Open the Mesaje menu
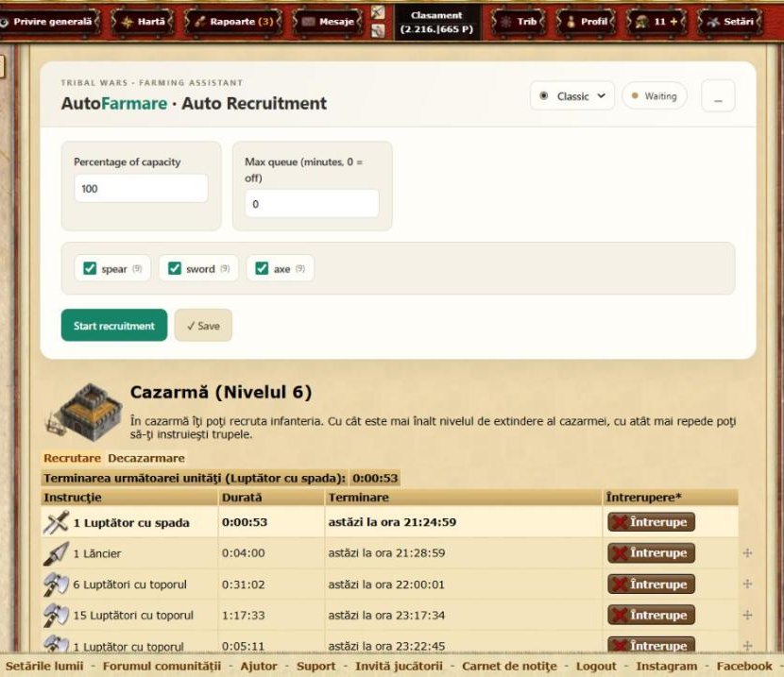The height and width of the screenshot is (677, 784). click(328, 22)
